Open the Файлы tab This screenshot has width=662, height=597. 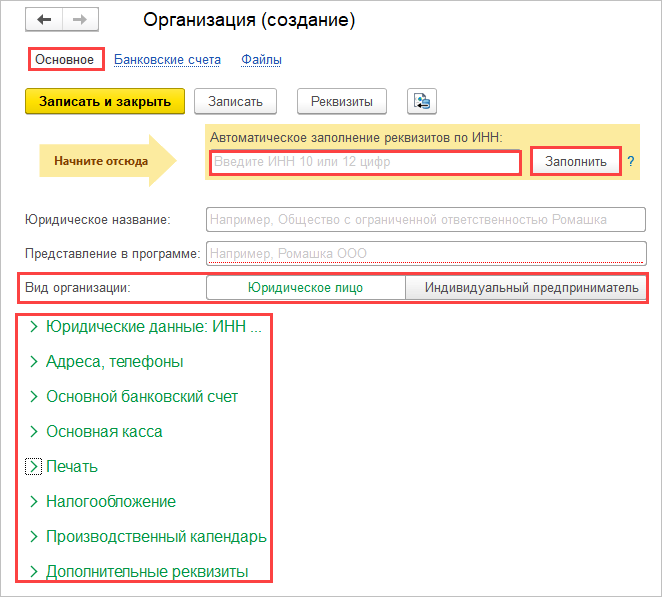pos(261,60)
